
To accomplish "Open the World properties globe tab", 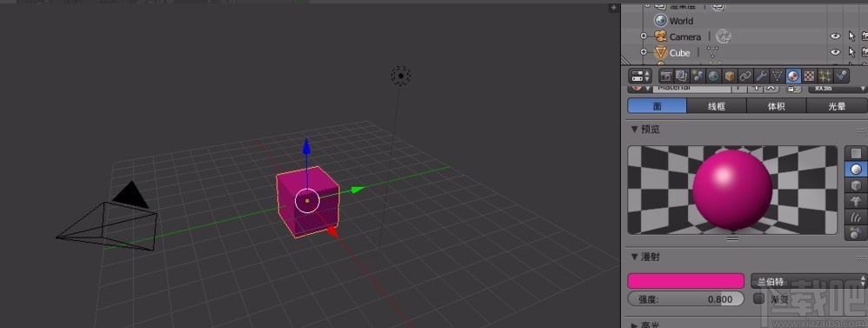I will click(714, 76).
